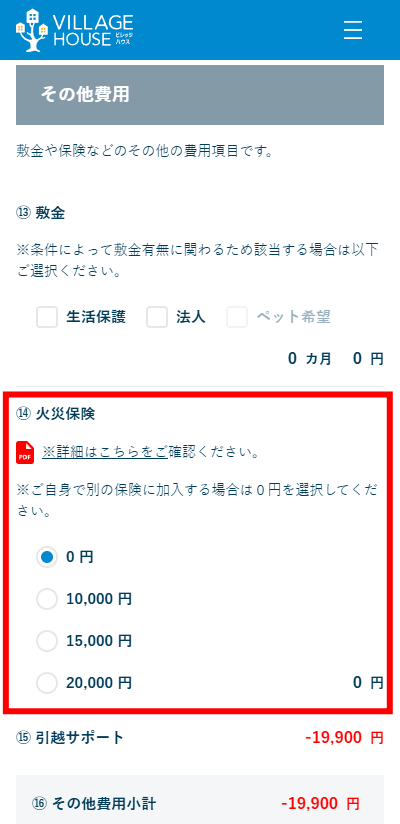Open the red PDF document icon
This screenshot has height=824, width=400.
tap(25, 452)
